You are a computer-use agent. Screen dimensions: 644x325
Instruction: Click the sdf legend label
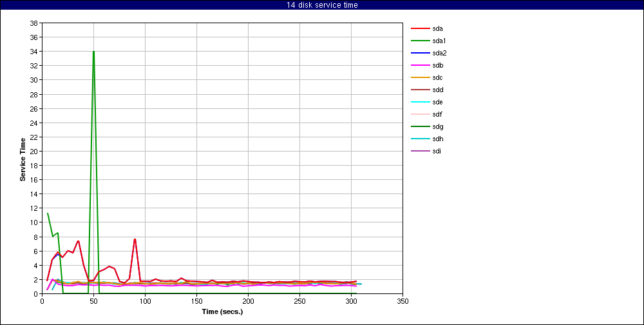pos(437,114)
